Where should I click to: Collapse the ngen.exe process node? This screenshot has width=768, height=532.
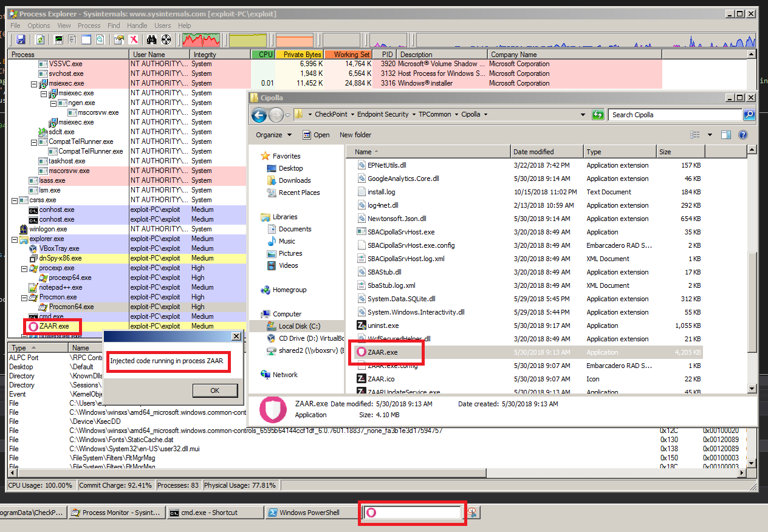point(54,103)
